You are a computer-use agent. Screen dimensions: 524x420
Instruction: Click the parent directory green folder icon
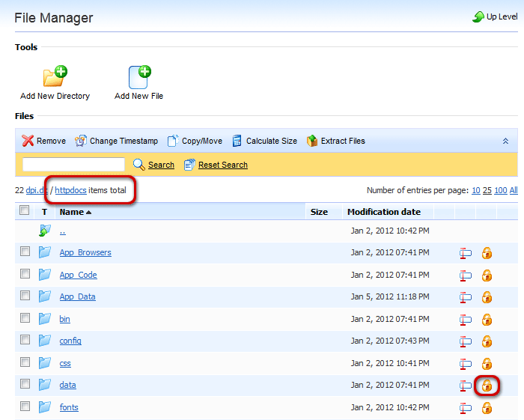(x=44, y=231)
